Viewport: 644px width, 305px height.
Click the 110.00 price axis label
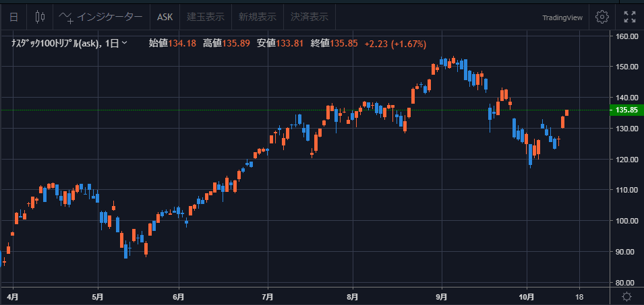point(626,190)
